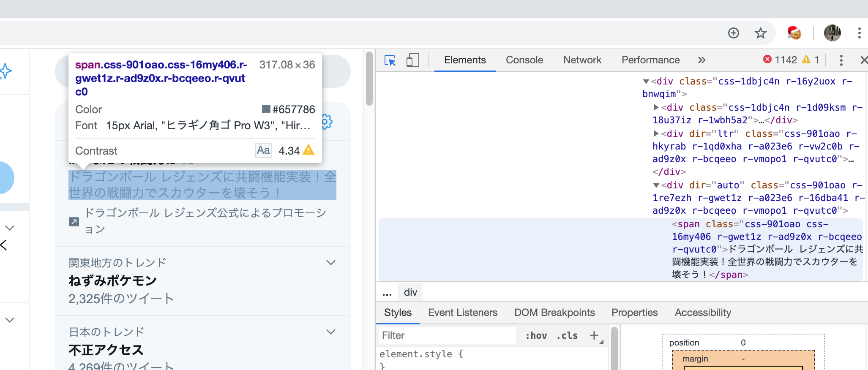Click the upper chevron in the left column

[x=10, y=228]
